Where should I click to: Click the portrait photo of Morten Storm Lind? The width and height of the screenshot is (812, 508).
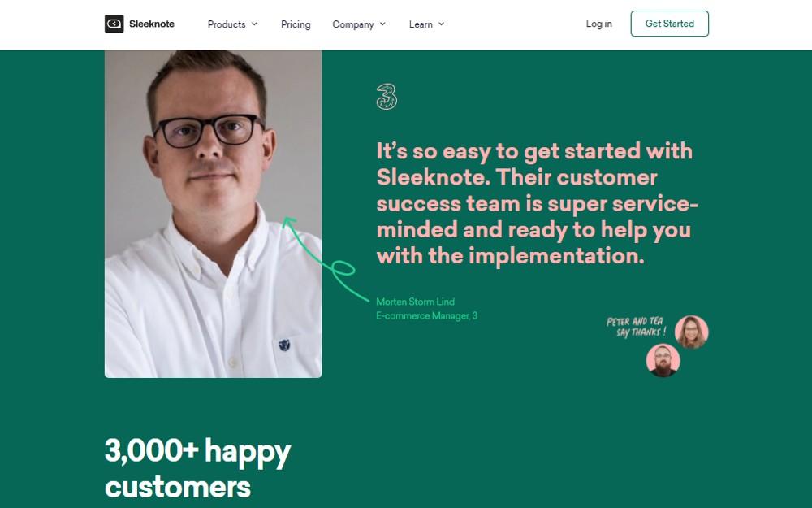pyautogui.click(x=213, y=214)
